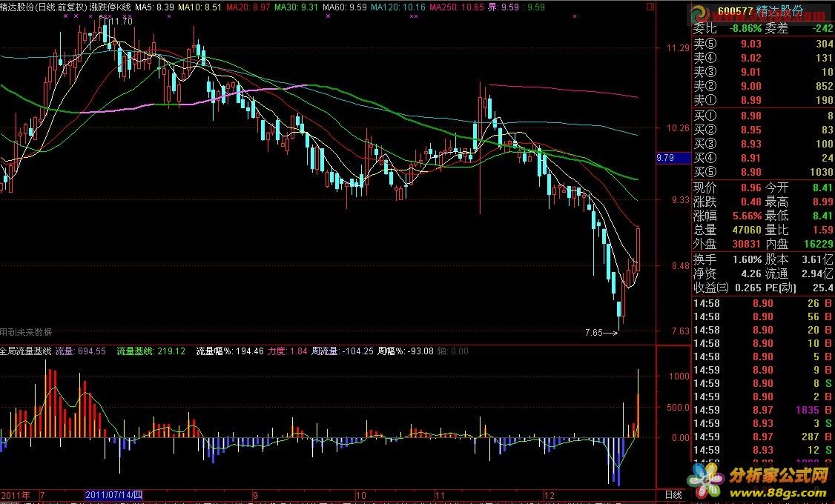Click the 11.29 price axis label
Screen dimensions: 835x504
(x=677, y=48)
